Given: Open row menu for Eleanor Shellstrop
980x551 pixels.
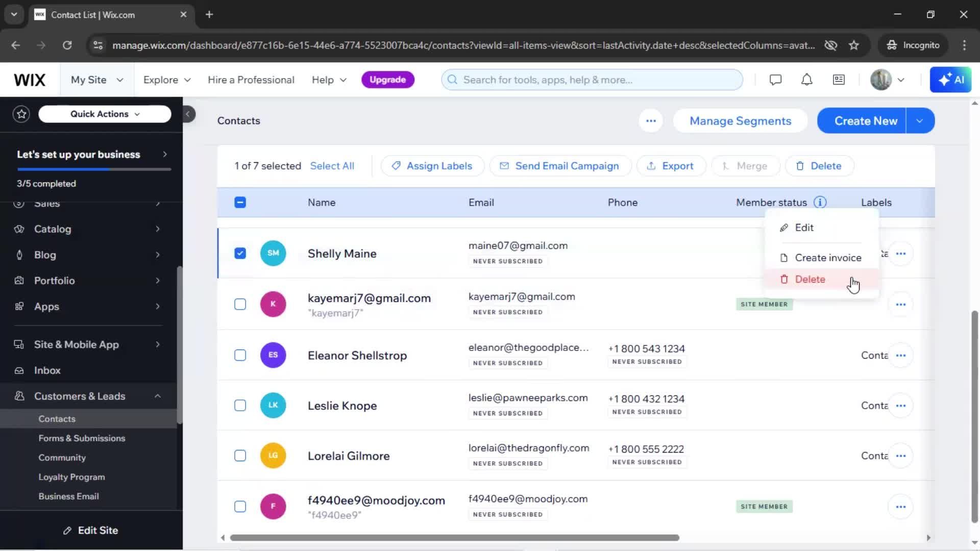Looking at the screenshot, I should pyautogui.click(x=900, y=355).
